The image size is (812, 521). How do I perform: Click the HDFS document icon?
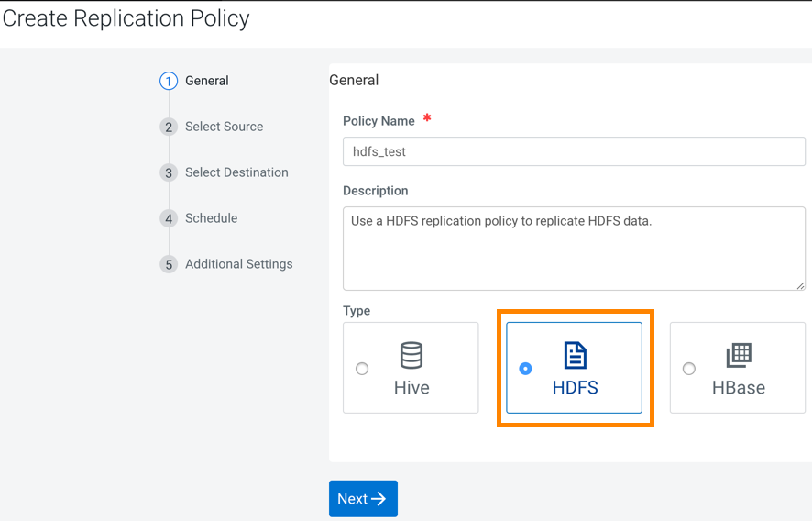[575, 355]
